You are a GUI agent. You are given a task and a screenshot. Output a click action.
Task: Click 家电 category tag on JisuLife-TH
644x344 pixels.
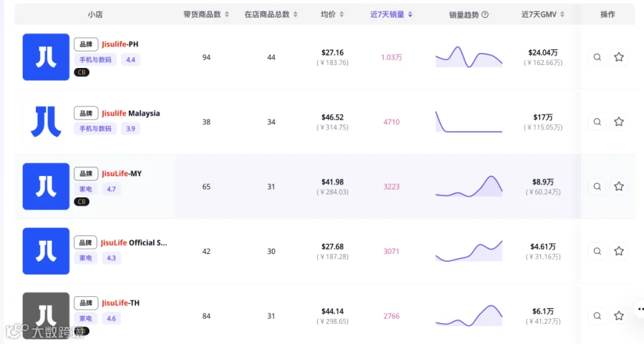(x=85, y=318)
